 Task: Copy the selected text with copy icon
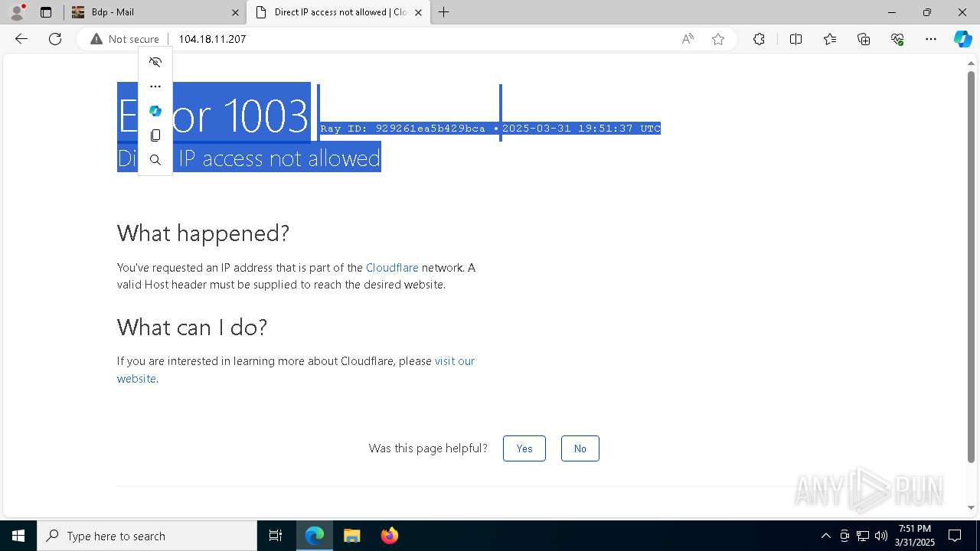click(155, 135)
